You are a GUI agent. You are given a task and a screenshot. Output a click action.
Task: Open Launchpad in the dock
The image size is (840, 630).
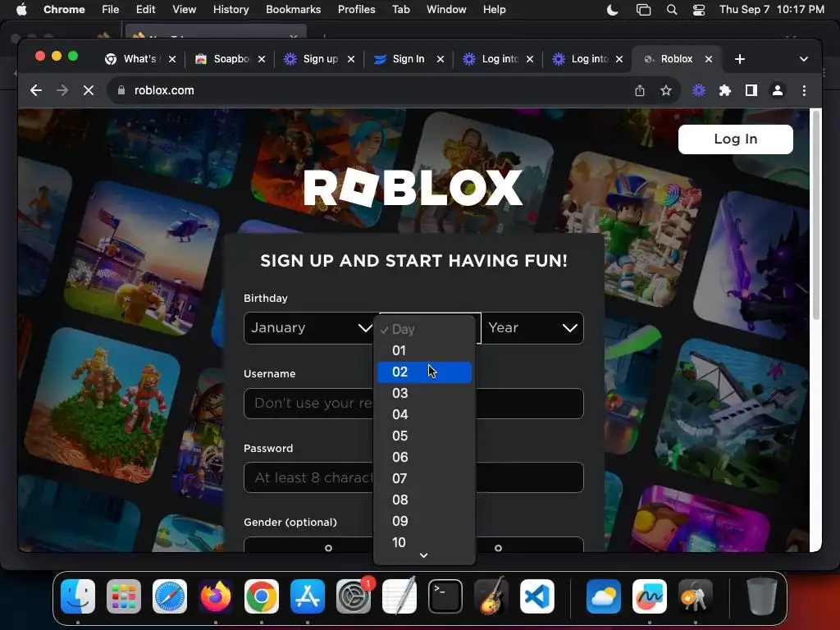click(x=124, y=596)
